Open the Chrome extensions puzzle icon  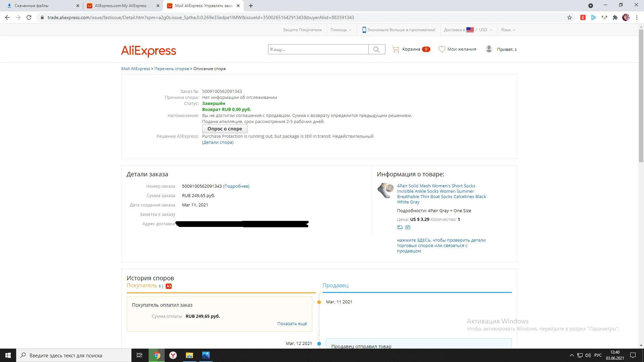(x=615, y=17)
